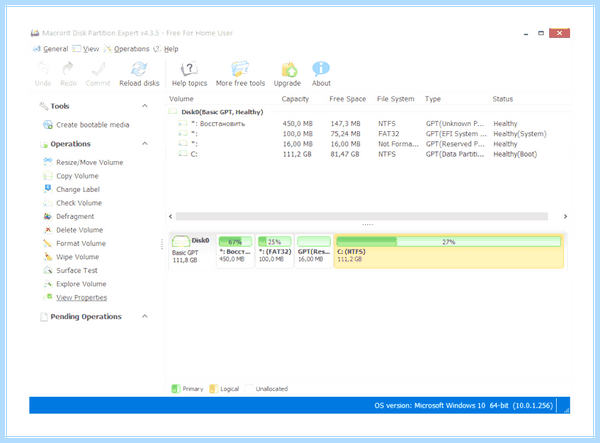Click the Redo toolbar icon
The width and height of the screenshot is (600, 443).
[x=68, y=69]
